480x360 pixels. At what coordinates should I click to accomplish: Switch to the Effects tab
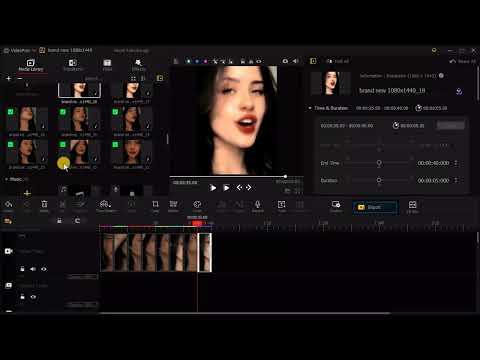coord(138,65)
